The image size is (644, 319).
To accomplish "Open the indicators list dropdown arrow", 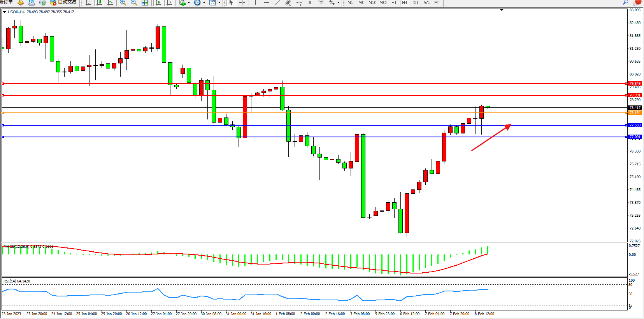I will pos(189,3).
